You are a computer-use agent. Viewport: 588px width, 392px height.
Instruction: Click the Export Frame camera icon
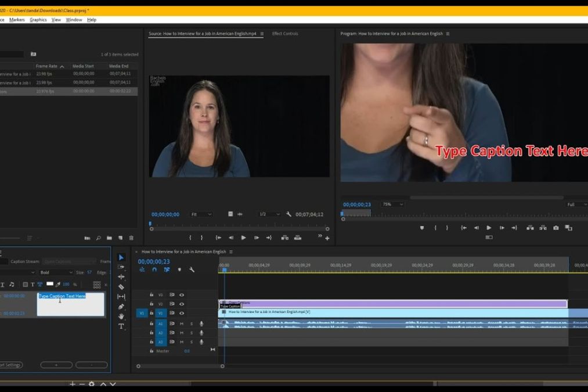point(555,228)
